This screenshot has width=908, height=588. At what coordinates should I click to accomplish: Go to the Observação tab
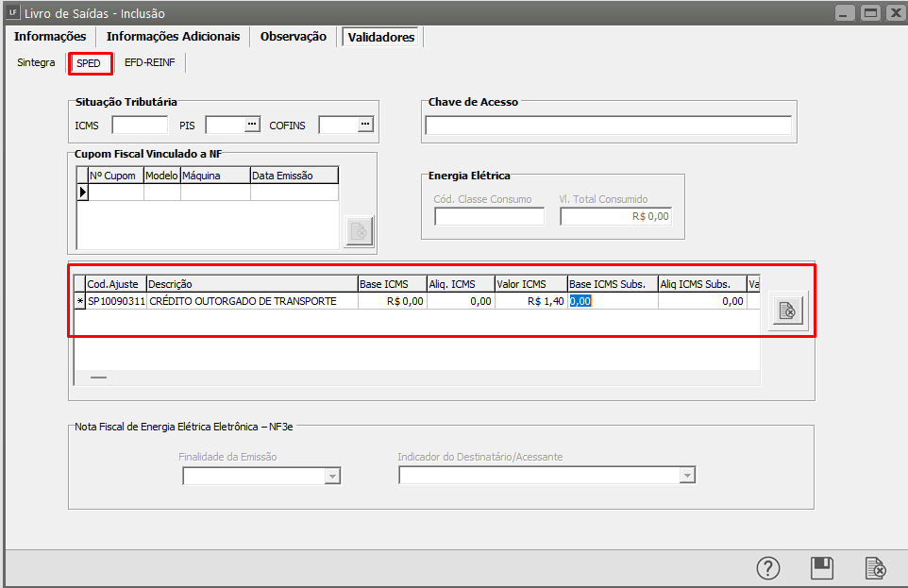(x=293, y=37)
